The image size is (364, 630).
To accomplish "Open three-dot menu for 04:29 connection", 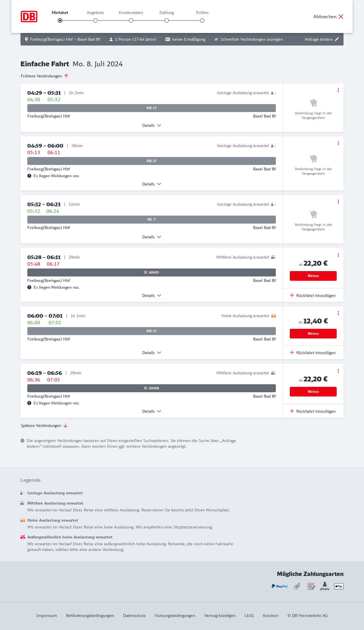I will (338, 90).
